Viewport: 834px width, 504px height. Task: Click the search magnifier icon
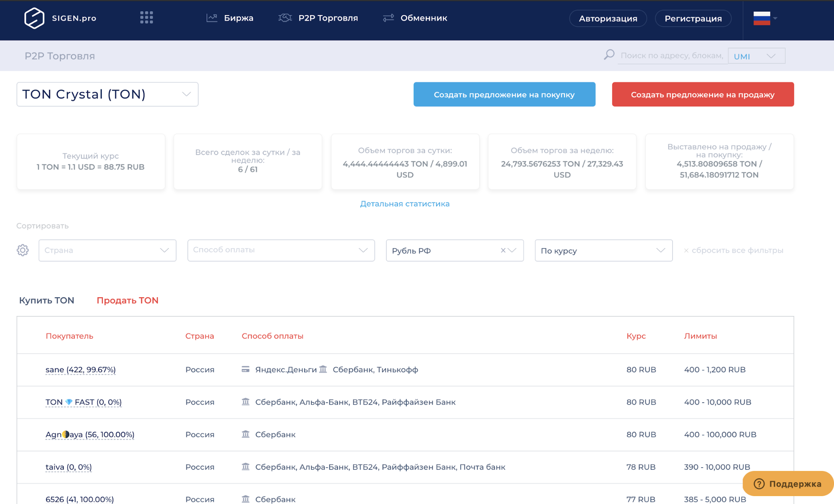tap(609, 55)
